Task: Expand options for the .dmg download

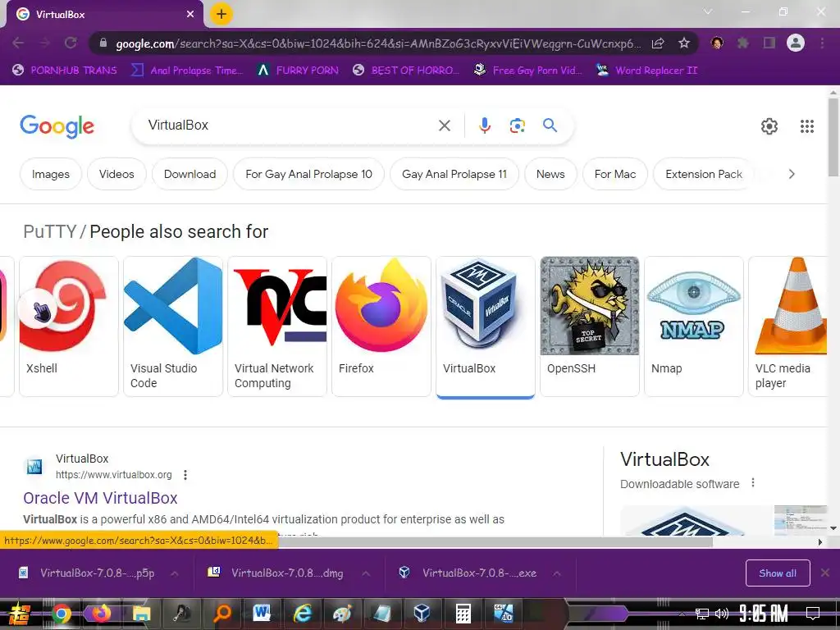Action: click(366, 573)
